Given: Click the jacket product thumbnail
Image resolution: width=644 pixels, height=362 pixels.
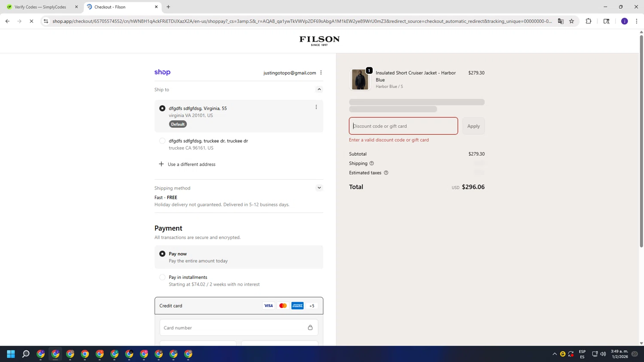Looking at the screenshot, I should pyautogui.click(x=360, y=79).
